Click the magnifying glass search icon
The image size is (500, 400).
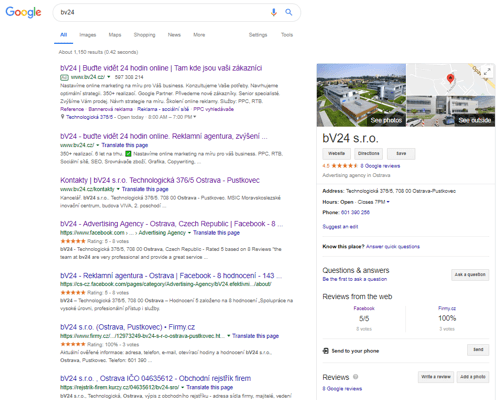pos(289,12)
